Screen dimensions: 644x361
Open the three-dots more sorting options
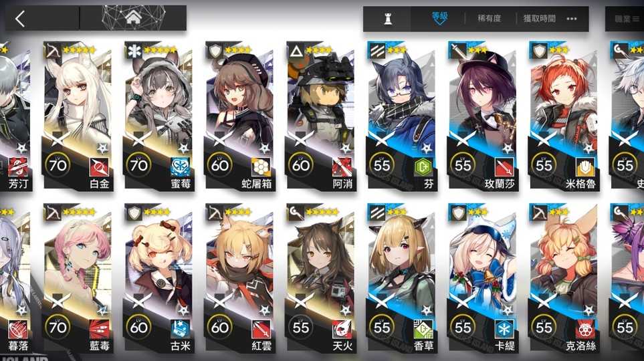[x=571, y=19]
